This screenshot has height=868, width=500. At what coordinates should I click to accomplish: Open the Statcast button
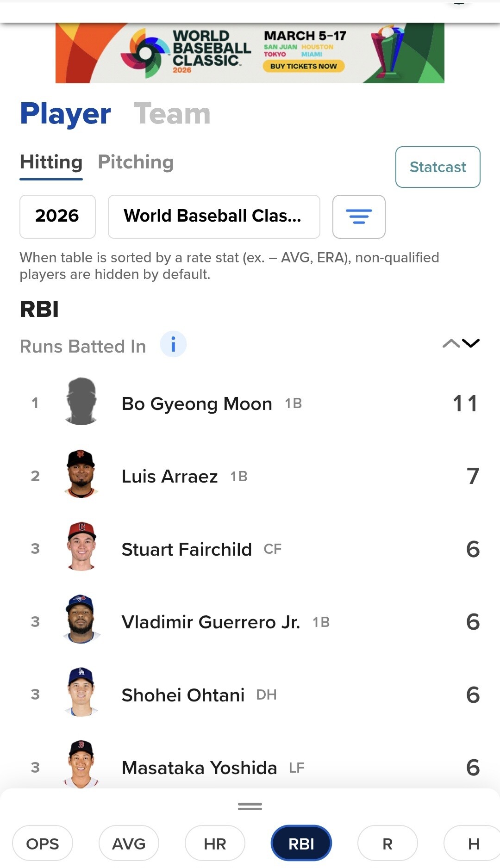click(x=437, y=167)
